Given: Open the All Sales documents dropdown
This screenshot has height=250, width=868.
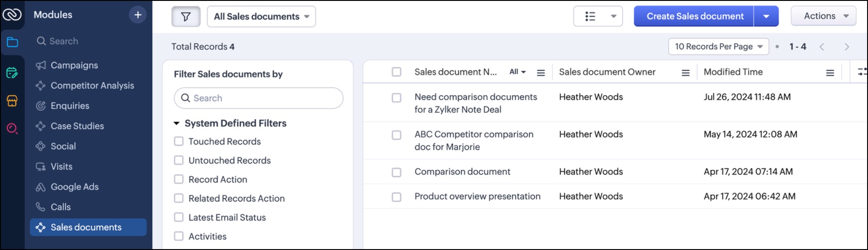Looking at the screenshot, I should pyautogui.click(x=261, y=17).
